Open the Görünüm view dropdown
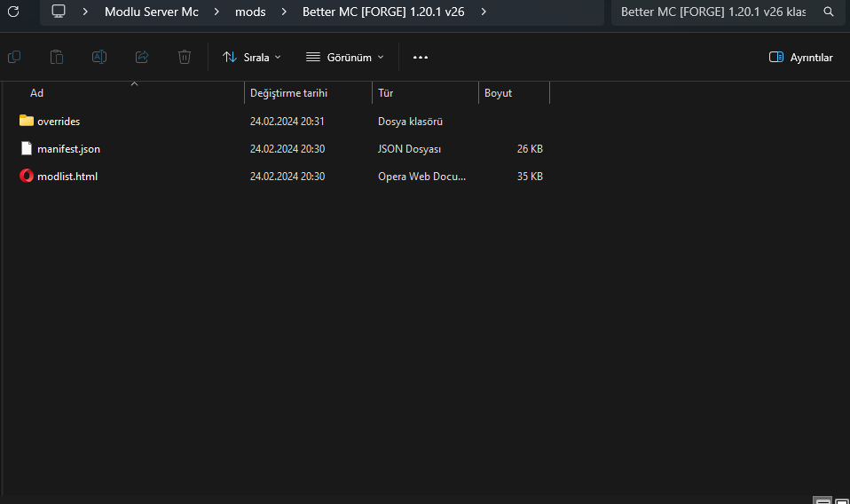Image resolution: width=850 pixels, height=504 pixels. click(345, 57)
